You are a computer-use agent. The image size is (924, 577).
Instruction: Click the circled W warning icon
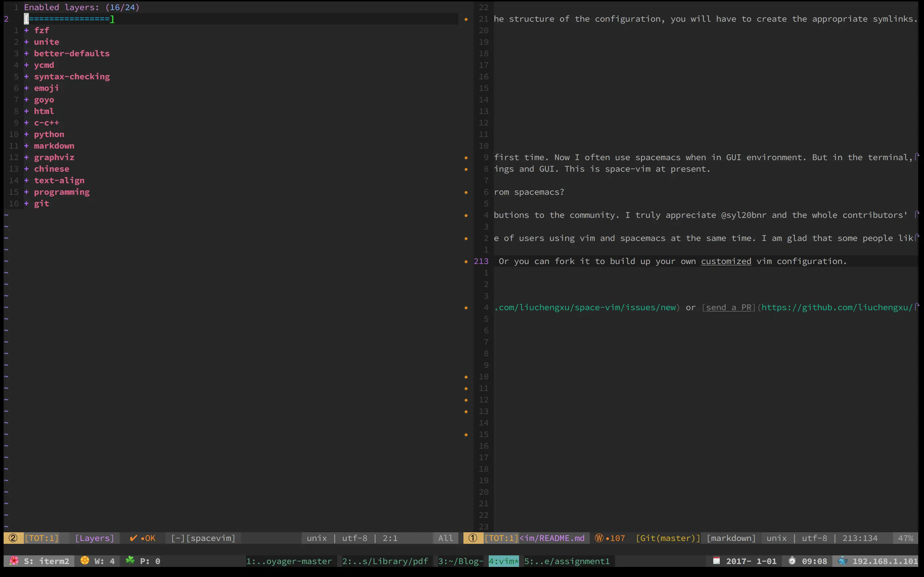pos(599,538)
